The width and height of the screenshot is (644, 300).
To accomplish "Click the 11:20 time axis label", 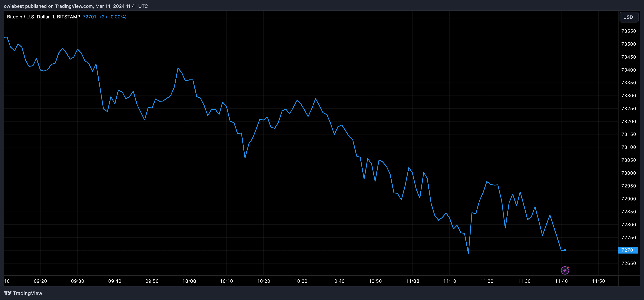I will 487,281.
